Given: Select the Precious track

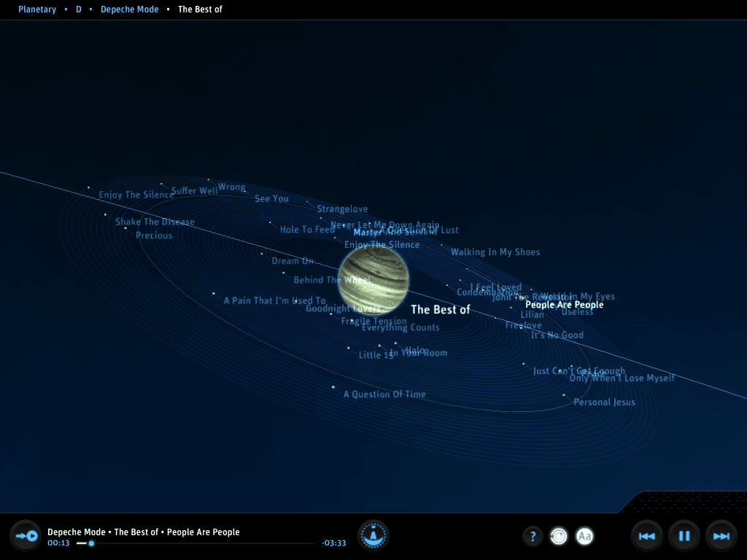Looking at the screenshot, I should click(x=154, y=236).
